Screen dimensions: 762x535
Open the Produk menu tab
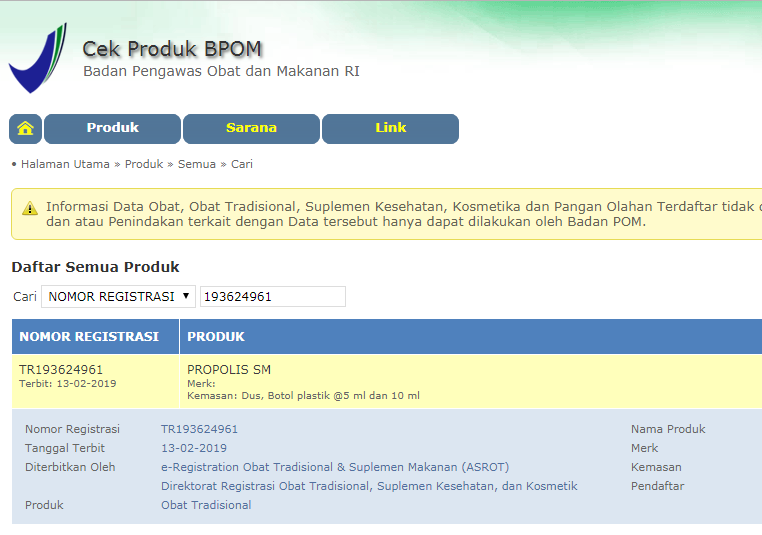click(112, 129)
